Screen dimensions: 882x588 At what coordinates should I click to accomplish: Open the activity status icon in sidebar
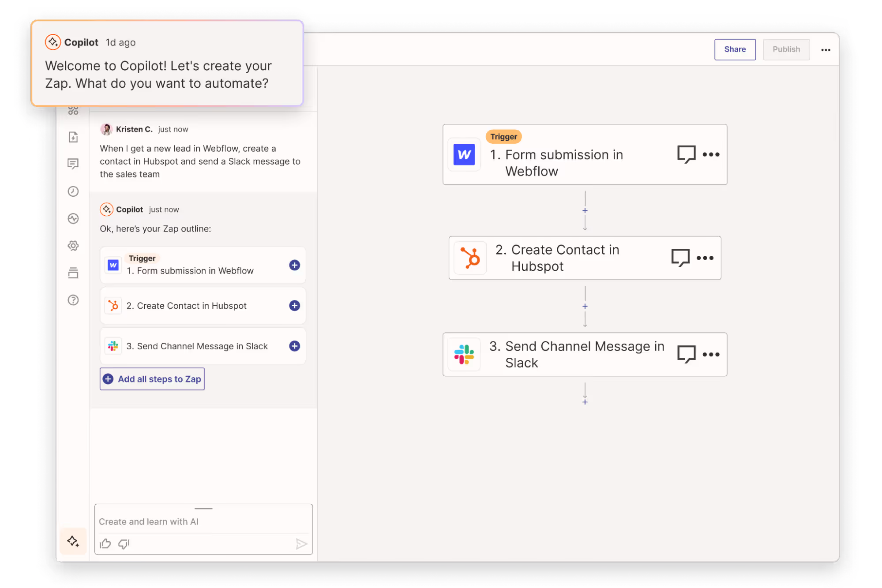[73, 219]
